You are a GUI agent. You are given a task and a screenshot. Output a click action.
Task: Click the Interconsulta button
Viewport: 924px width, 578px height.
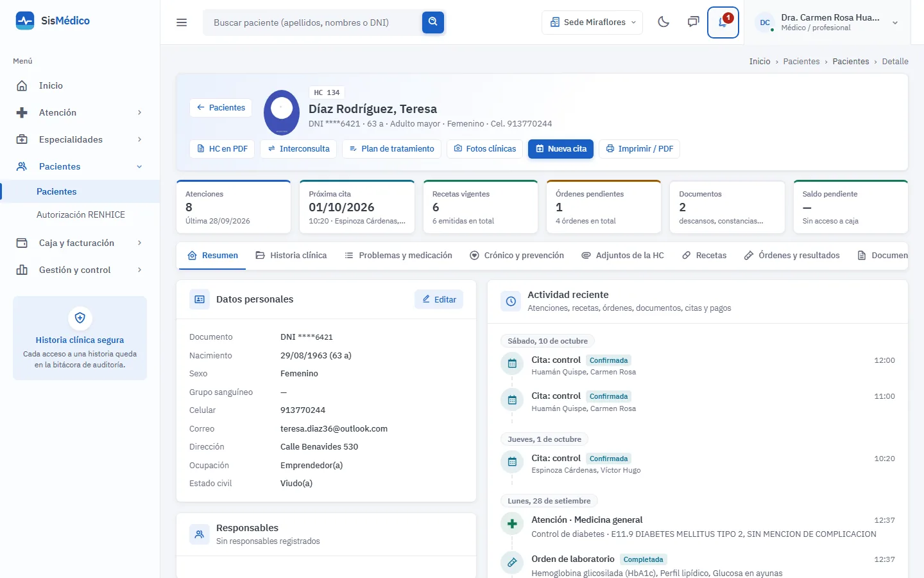click(298, 149)
